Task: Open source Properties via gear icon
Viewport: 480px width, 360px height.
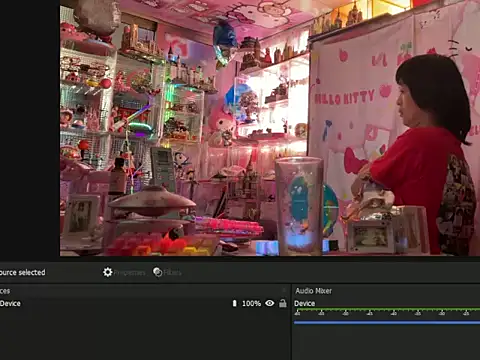Action: (x=124, y=272)
